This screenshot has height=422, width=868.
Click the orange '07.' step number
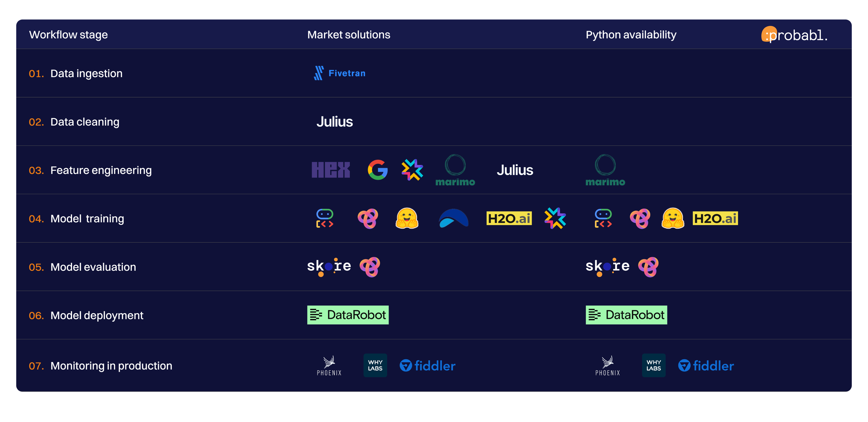(36, 366)
